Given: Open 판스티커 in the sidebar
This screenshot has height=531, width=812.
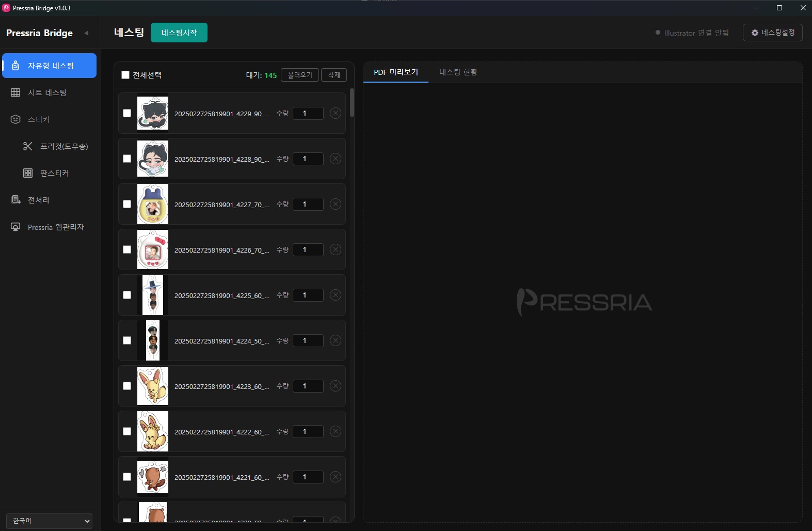Looking at the screenshot, I should [x=56, y=173].
